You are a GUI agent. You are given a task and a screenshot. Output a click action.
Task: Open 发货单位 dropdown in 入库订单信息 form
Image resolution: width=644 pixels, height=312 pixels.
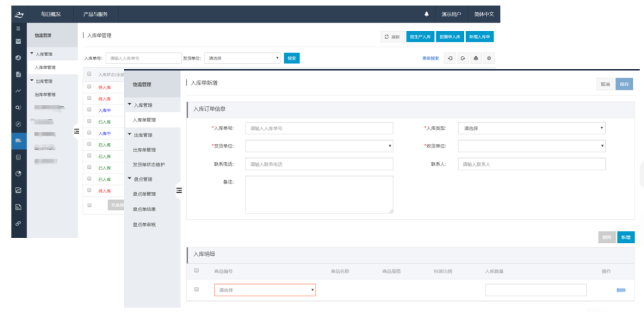pyautogui.click(x=319, y=146)
